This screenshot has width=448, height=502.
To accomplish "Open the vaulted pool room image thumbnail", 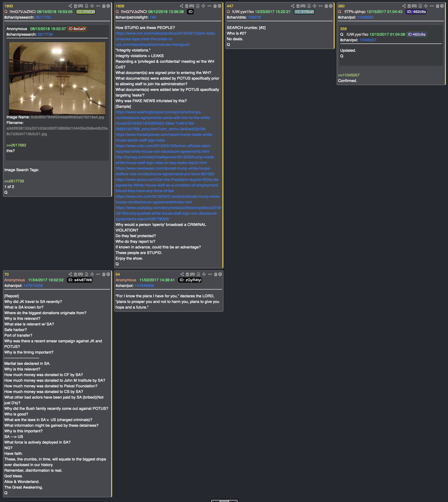I will tap(57, 78).
